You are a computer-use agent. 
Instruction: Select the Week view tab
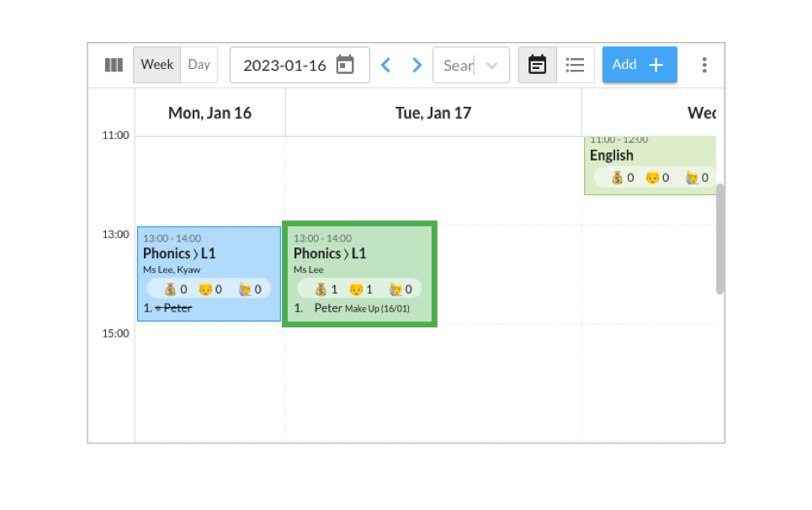pos(157,65)
